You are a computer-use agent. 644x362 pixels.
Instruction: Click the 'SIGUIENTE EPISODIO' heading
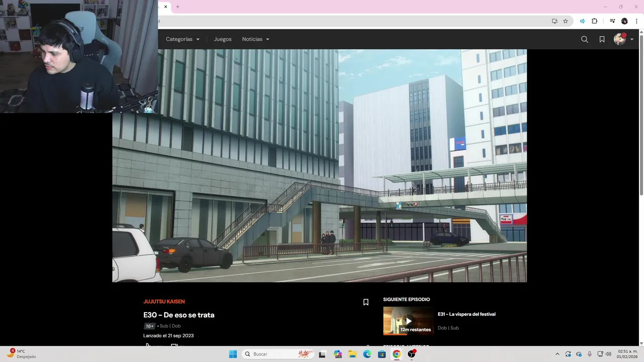(407, 300)
